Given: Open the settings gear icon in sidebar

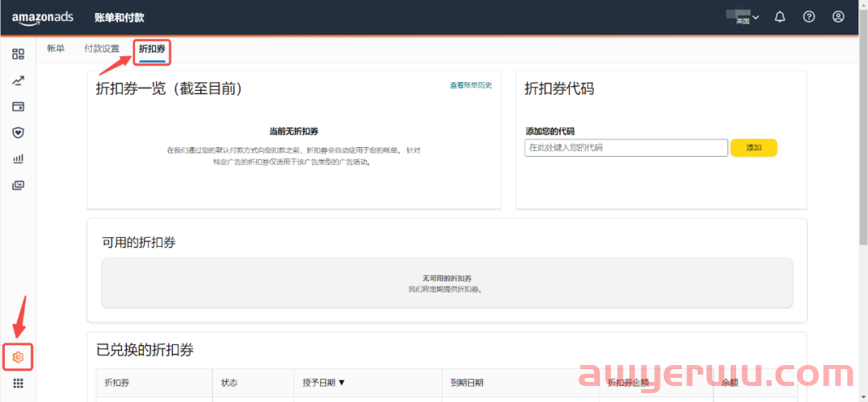Looking at the screenshot, I should (x=18, y=356).
